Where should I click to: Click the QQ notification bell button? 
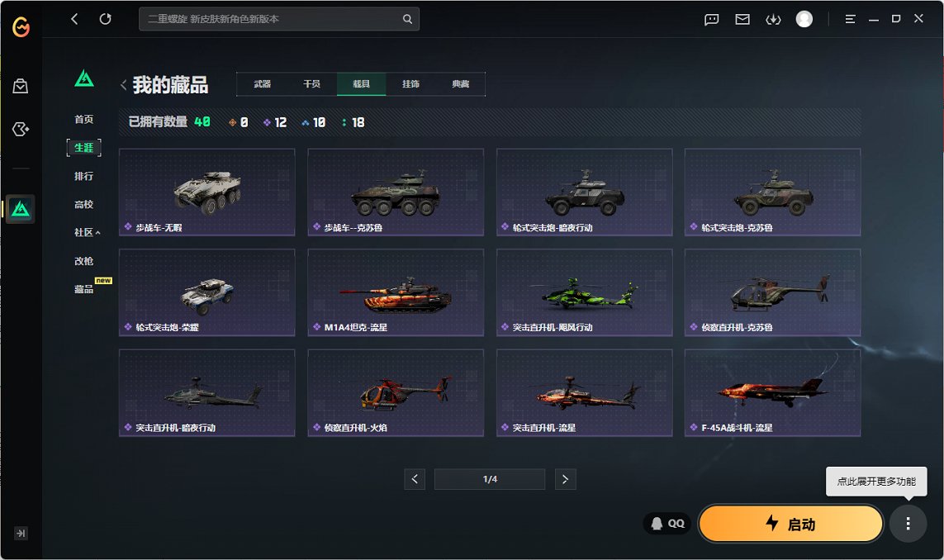point(667,523)
